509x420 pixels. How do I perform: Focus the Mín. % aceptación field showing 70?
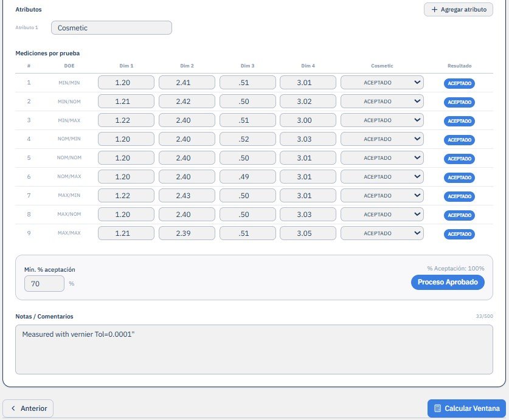coord(44,284)
